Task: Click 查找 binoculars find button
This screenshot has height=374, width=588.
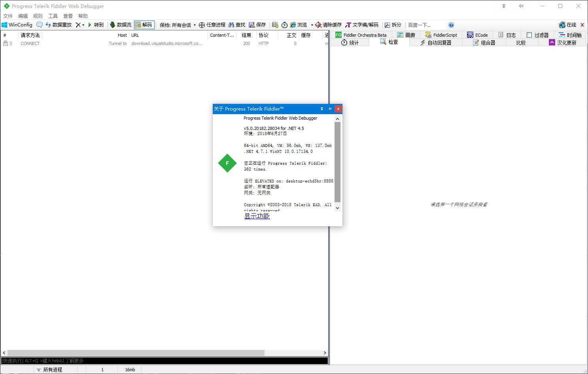Action: point(237,25)
